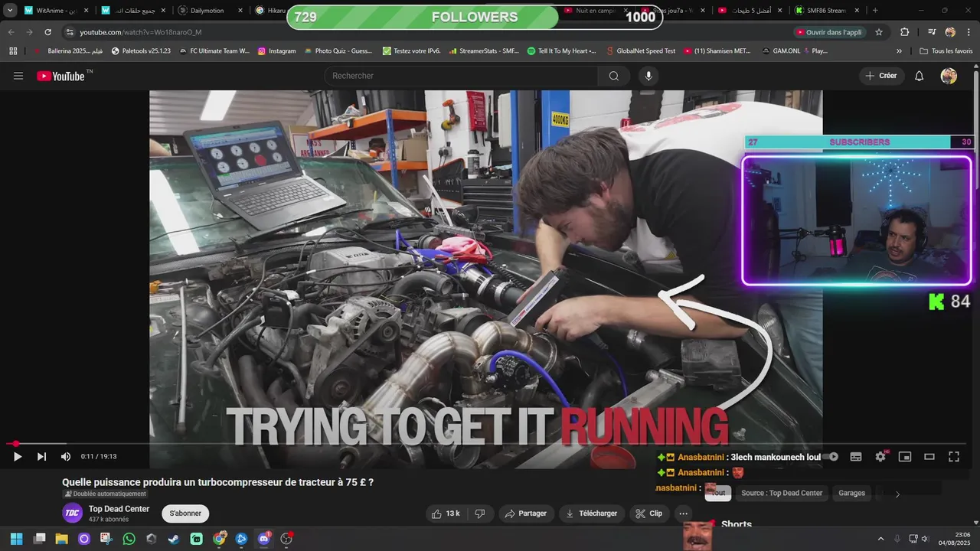Go back in browser
This screenshot has height=551, width=980.
pyautogui.click(x=11, y=32)
